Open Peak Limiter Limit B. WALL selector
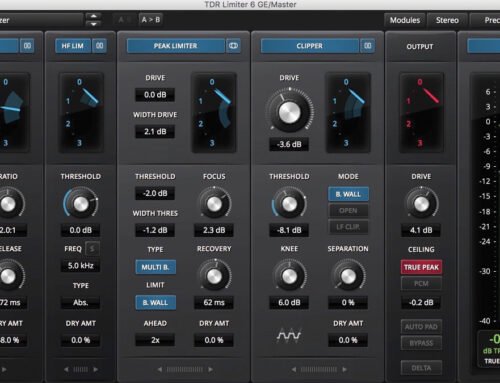 [x=156, y=303]
